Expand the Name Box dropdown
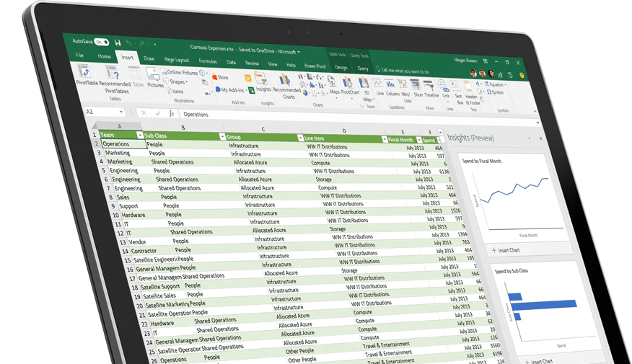Viewport: 632px width, 364px height. pyautogui.click(x=121, y=112)
